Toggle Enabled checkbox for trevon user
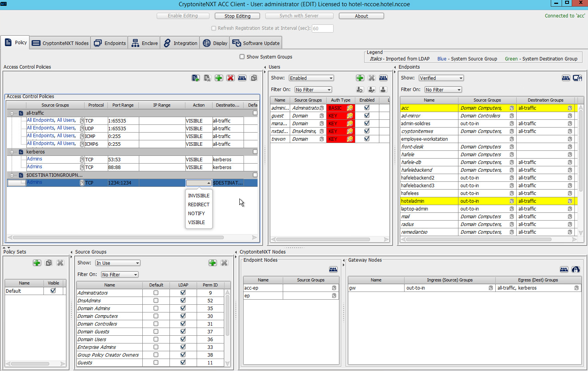 point(367,139)
